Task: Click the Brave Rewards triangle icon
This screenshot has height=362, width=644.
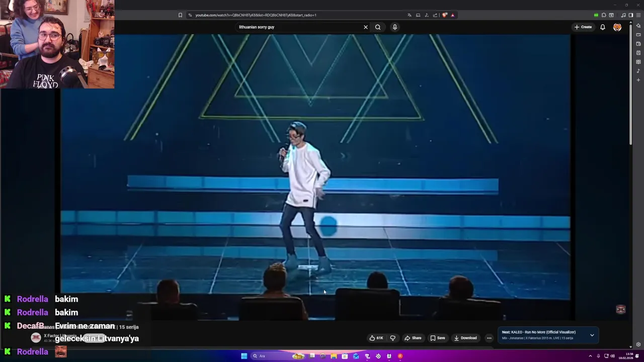Action: click(x=452, y=15)
